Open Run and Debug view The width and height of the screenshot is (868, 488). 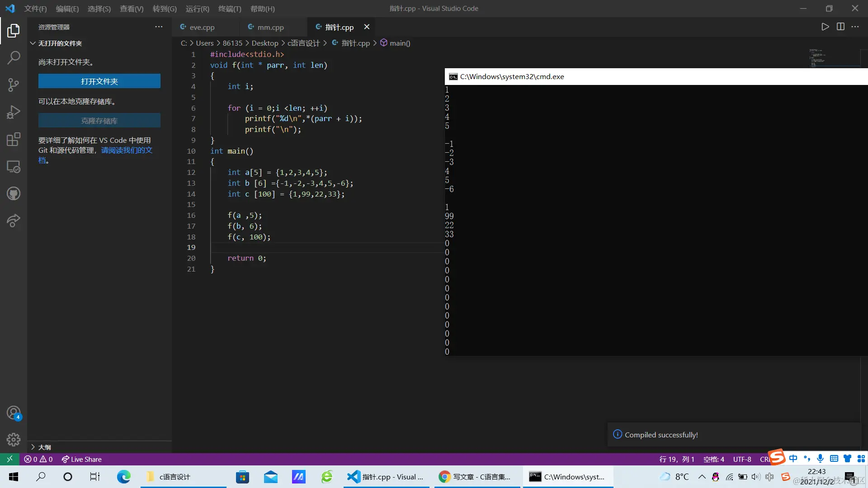(x=14, y=112)
